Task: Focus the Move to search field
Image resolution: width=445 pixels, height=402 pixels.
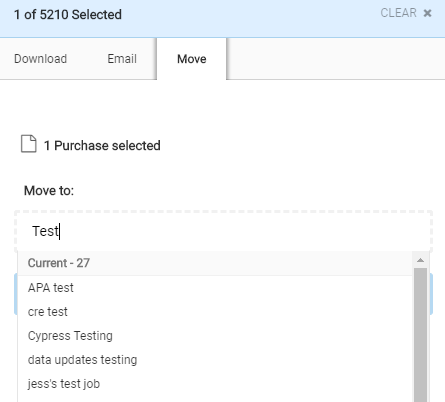Action: 223,231
